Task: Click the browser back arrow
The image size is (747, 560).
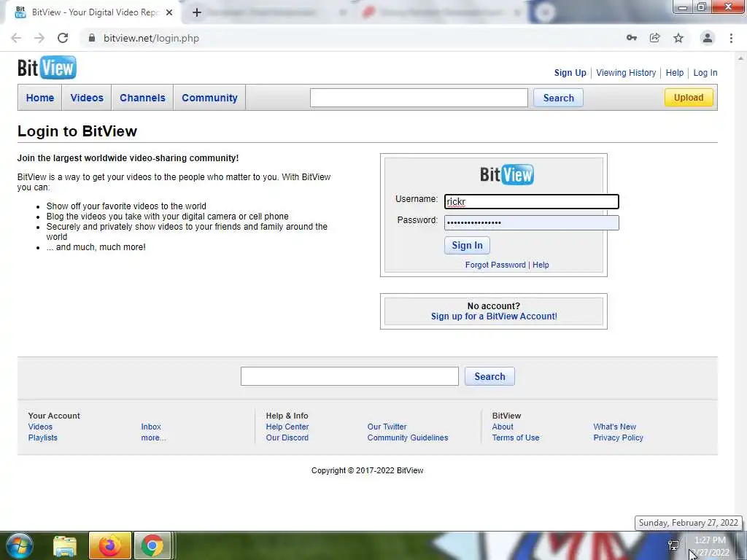Action: (16, 38)
